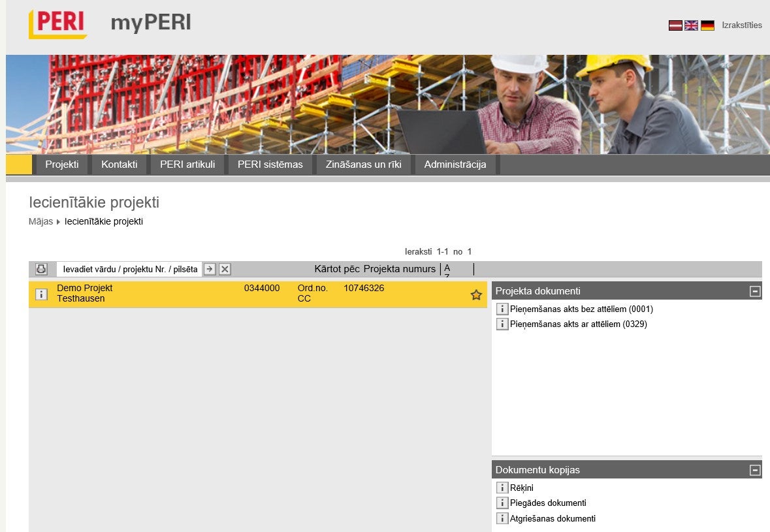
Task: Switch language to English flag
Action: (x=691, y=25)
